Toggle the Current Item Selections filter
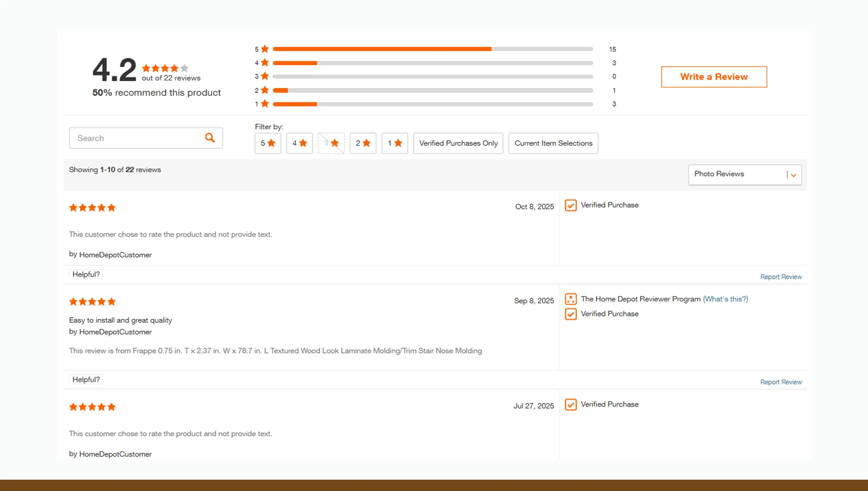Screen dimensions: 868x491 553,143
